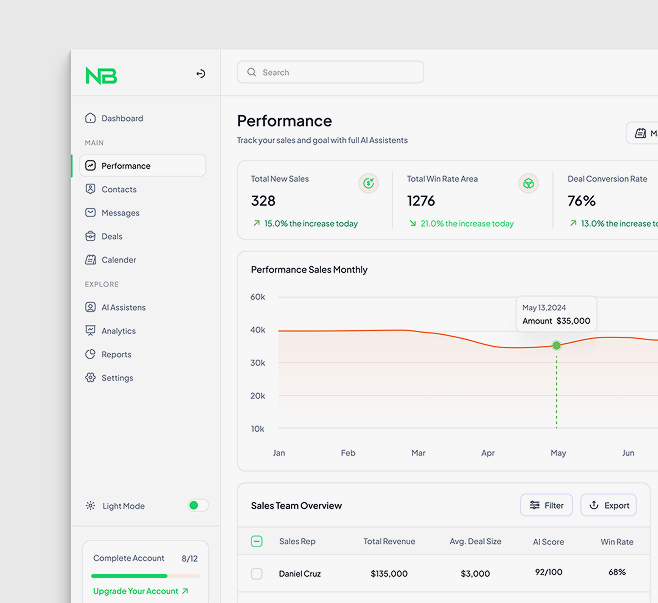The image size is (658, 603).
Task: Click the Total Win Rate Area cube icon
Action: (527, 183)
